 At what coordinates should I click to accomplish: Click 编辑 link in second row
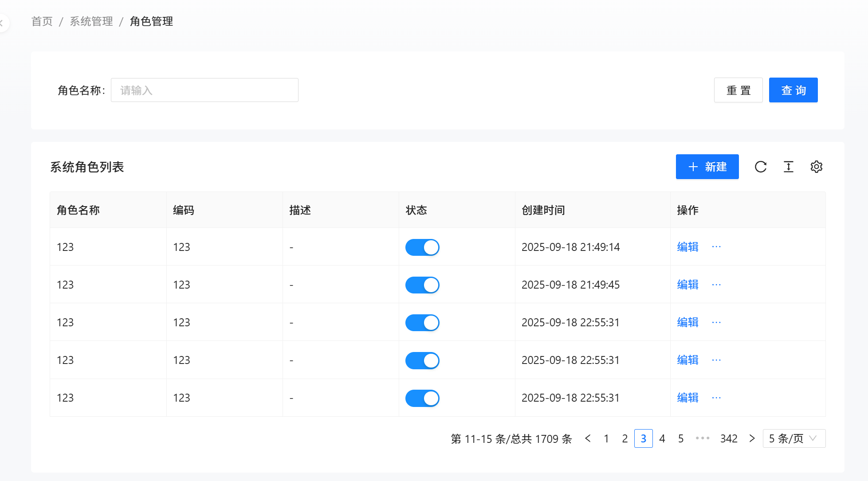click(x=687, y=285)
